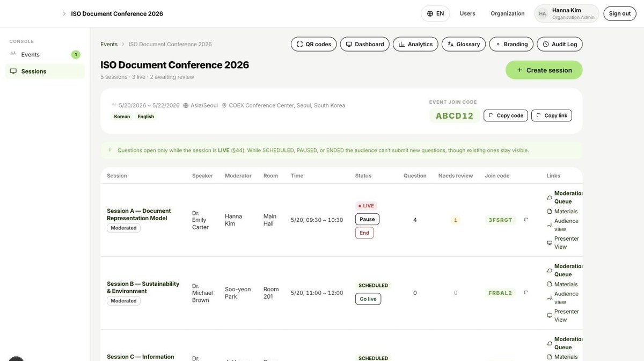This screenshot has height=361, width=644.
Task: Click Create session button
Action: coord(544,70)
